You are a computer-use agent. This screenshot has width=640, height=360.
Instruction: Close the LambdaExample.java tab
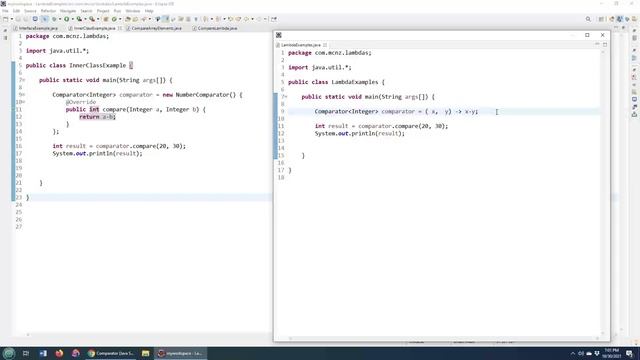[x=325, y=45]
